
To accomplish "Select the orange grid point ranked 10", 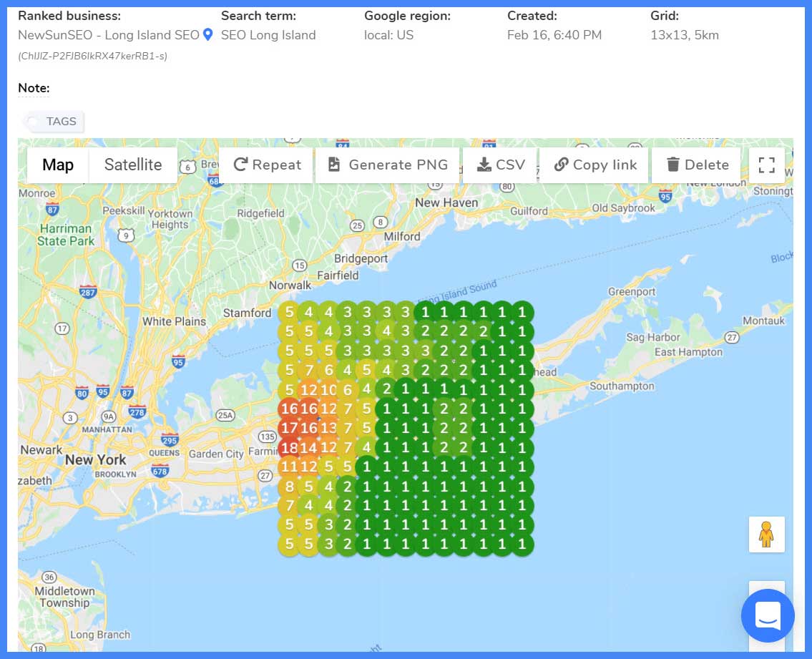I will click(328, 390).
